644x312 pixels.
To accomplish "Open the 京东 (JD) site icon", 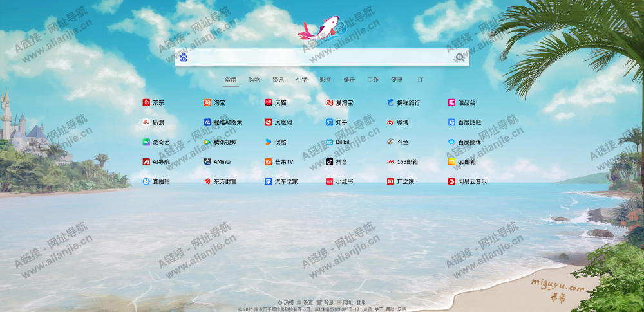I will (146, 102).
